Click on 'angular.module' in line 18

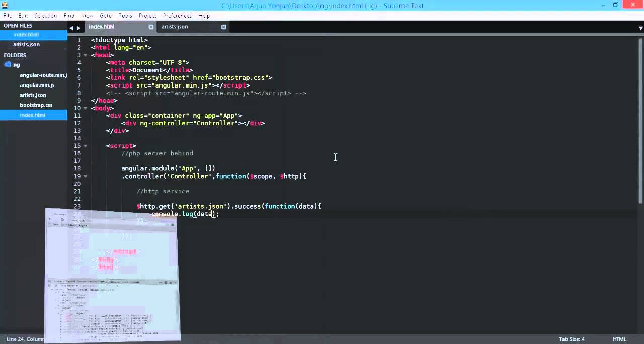click(x=147, y=168)
